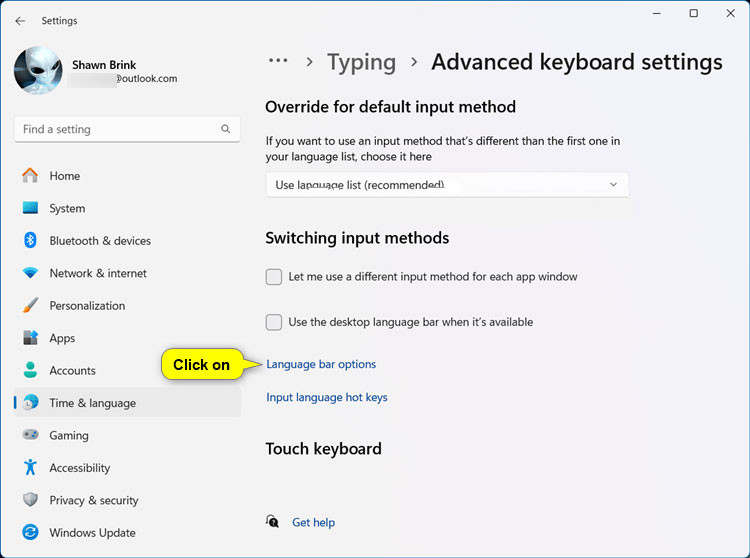Click the Language bar options link
750x558 pixels.
coord(321,364)
